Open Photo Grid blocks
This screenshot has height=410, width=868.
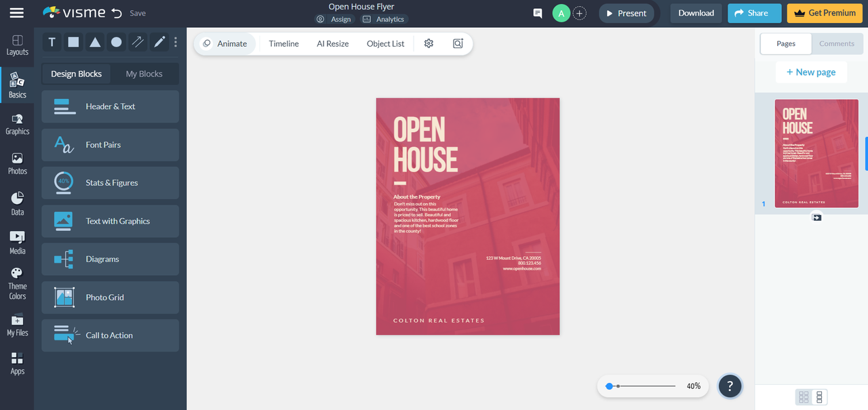pos(110,297)
